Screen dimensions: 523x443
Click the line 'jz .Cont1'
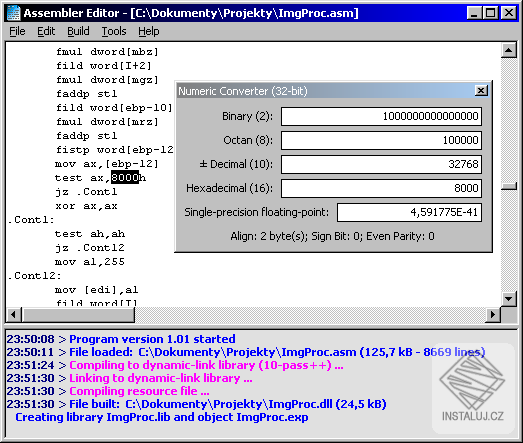(86, 192)
